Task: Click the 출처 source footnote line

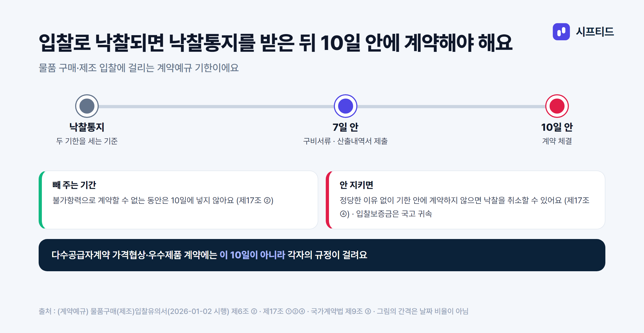Action: [x=254, y=311]
